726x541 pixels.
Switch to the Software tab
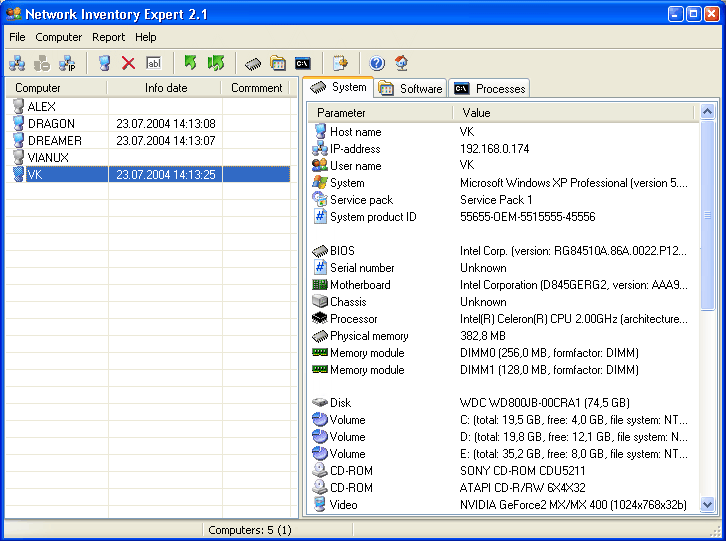coord(410,88)
